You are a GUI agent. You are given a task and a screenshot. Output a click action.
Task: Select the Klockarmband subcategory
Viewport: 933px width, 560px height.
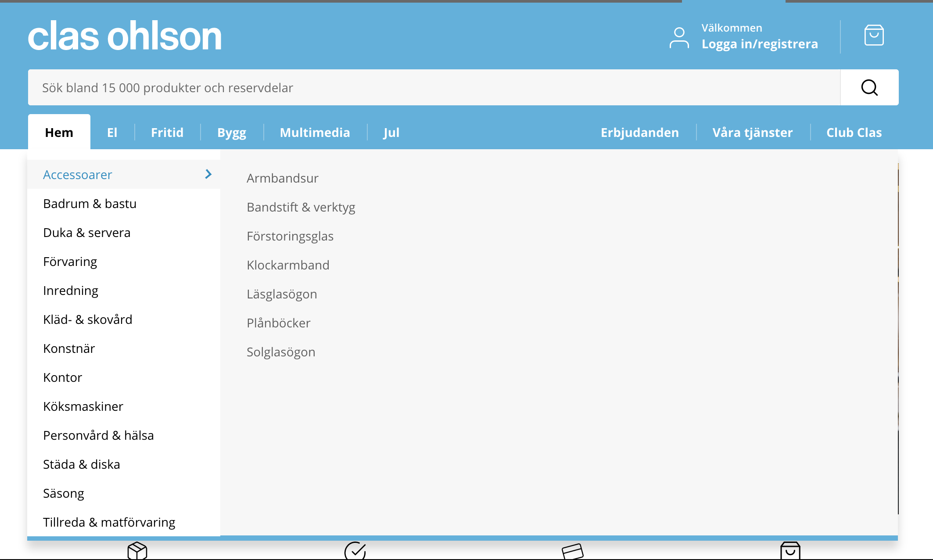click(288, 265)
